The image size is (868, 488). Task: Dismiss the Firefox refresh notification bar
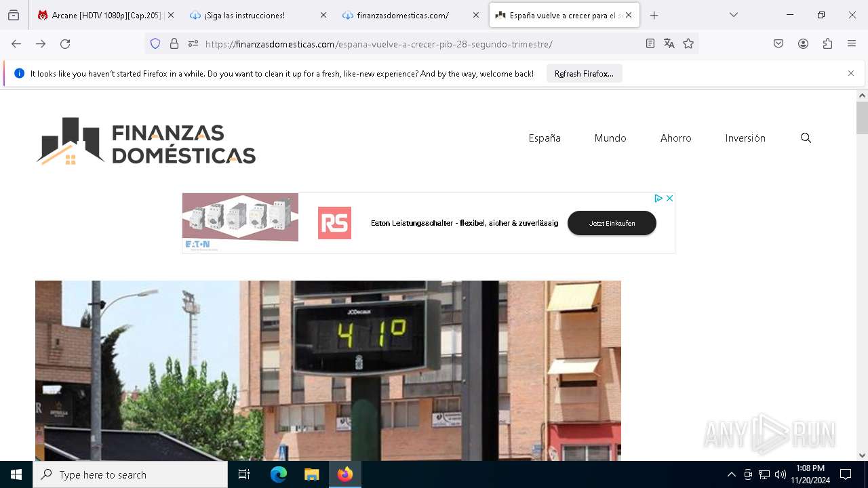851,73
